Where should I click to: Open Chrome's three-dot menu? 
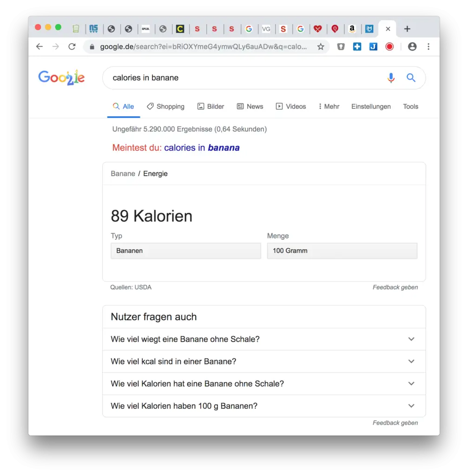click(x=428, y=46)
